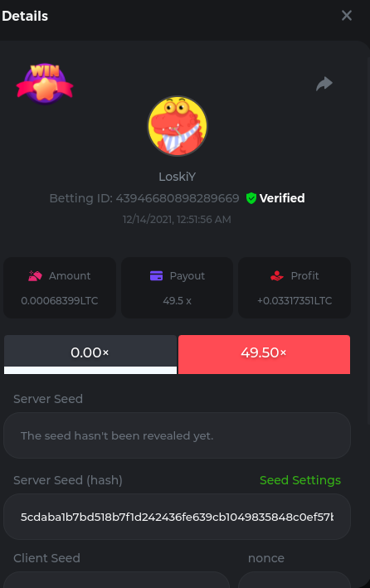Click the Betting ID number

pyautogui.click(x=178, y=198)
